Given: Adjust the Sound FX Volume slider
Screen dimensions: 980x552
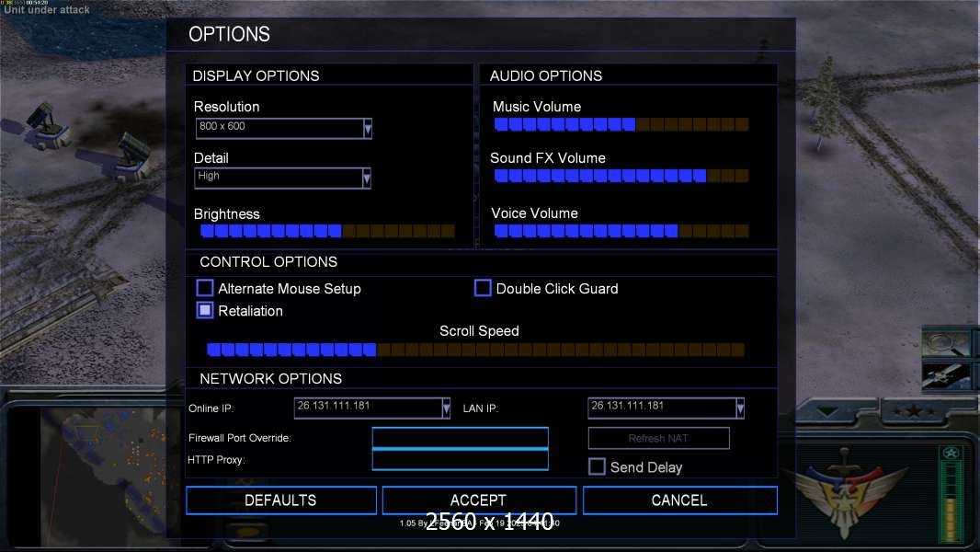Looking at the screenshot, I should tap(621, 176).
